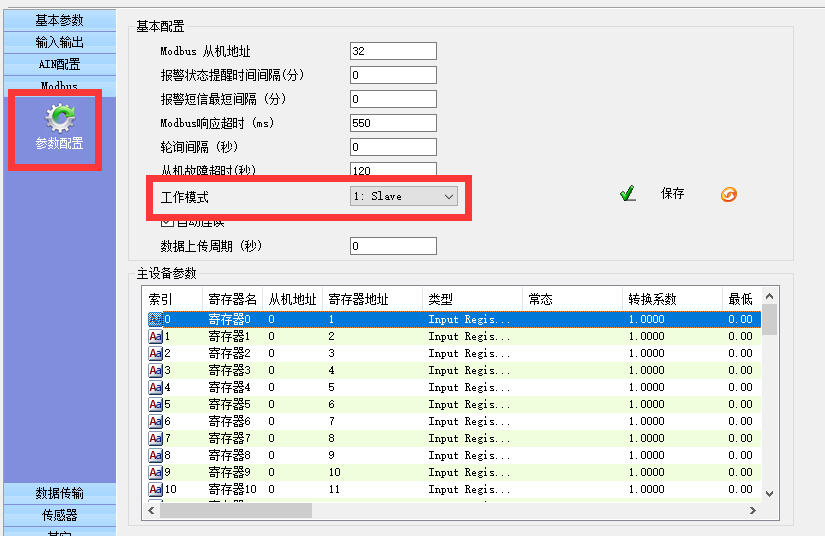Select the 寄存器1 cell
The width and height of the screenshot is (825, 536).
pyautogui.click(x=229, y=337)
